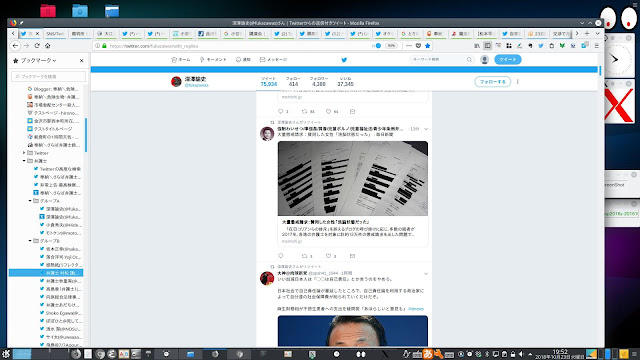Go back with the Firefox back arrow
640x360 pixels.
point(16,46)
